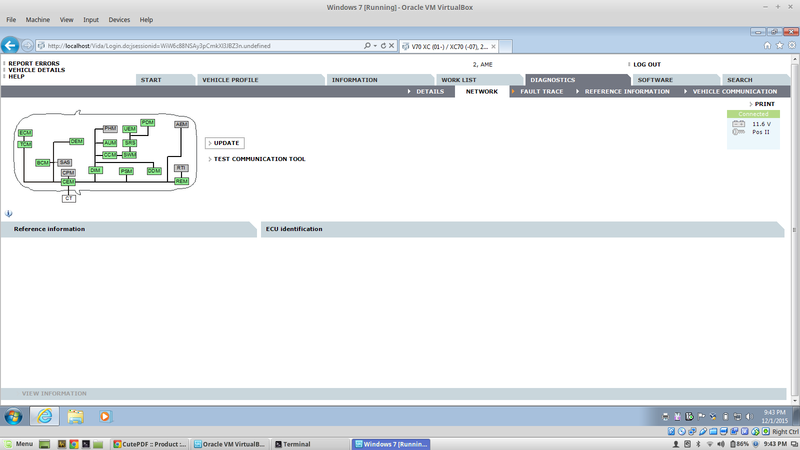Select the grey RTI node
This screenshot has width=800, height=450.
[x=181, y=168]
